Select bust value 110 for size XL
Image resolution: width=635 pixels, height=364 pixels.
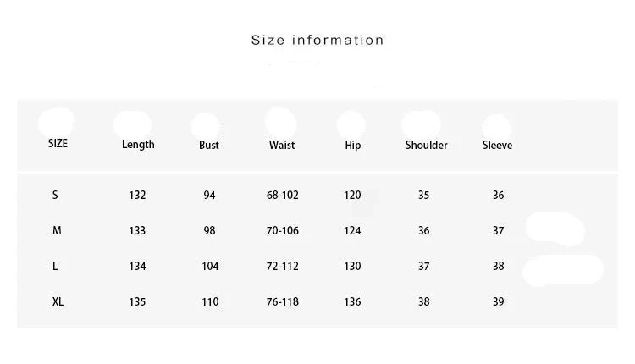pyautogui.click(x=210, y=302)
